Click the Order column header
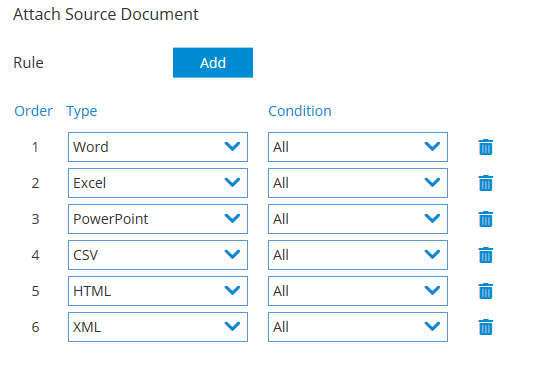 click(x=33, y=111)
